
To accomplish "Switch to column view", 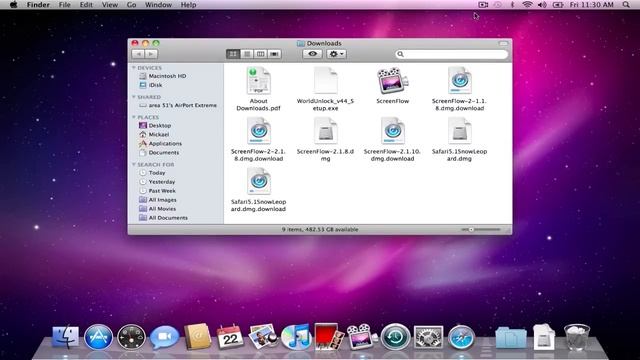I will 260,54.
